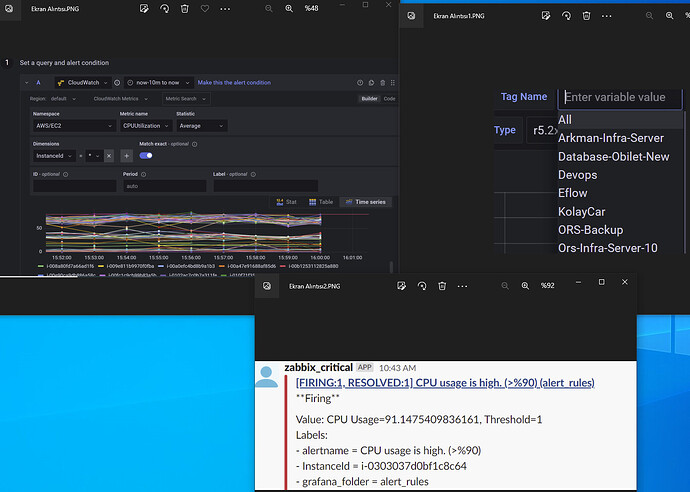690x492 pixels.
Task: Zoom out in Ekran Alıntısı.PNG window
Action: tap(268, 8)
